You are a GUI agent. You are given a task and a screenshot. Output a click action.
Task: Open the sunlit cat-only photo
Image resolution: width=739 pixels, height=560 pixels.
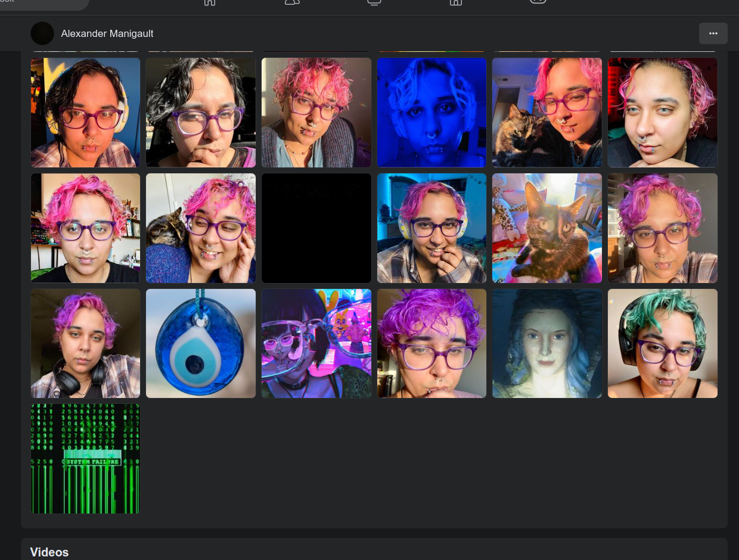pos(547,228)
